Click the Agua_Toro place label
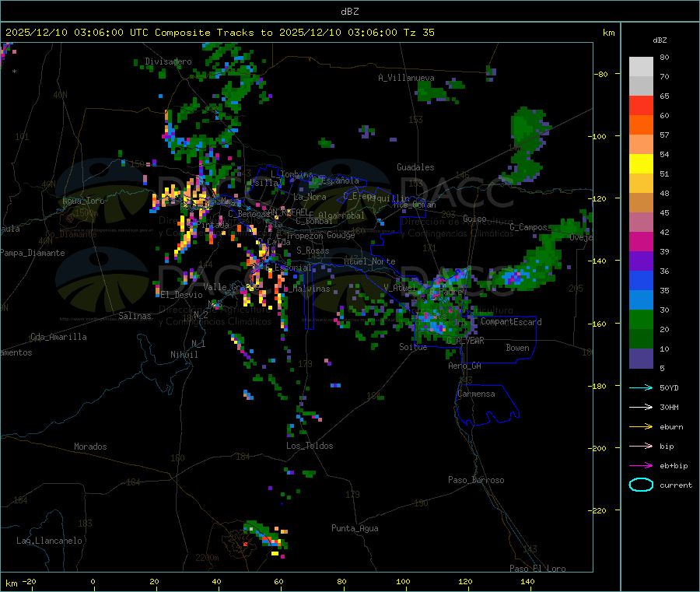 [83, 201]
